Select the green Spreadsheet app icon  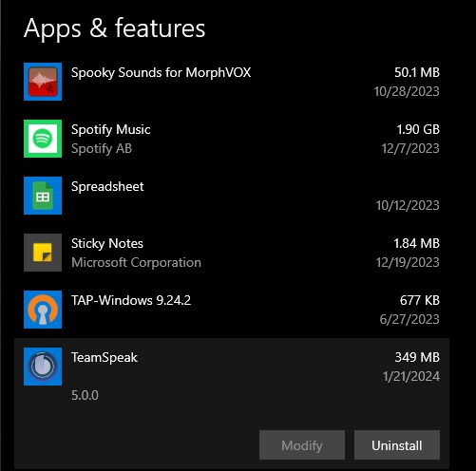click(x=43, y=196)
